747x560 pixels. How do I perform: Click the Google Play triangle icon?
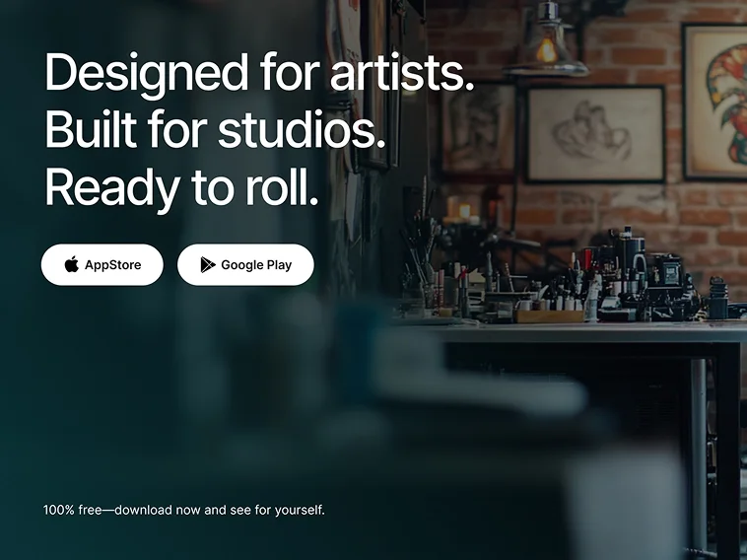tap(208, 265)
